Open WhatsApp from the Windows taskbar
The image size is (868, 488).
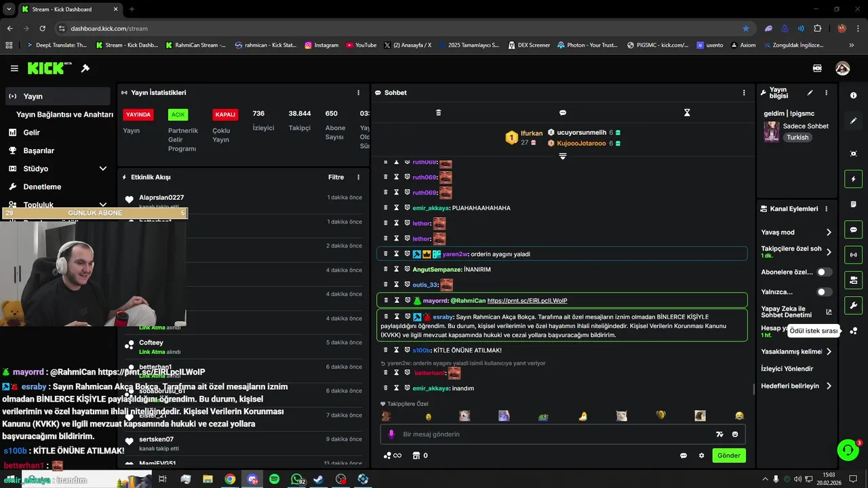click(x=297, y=479)
